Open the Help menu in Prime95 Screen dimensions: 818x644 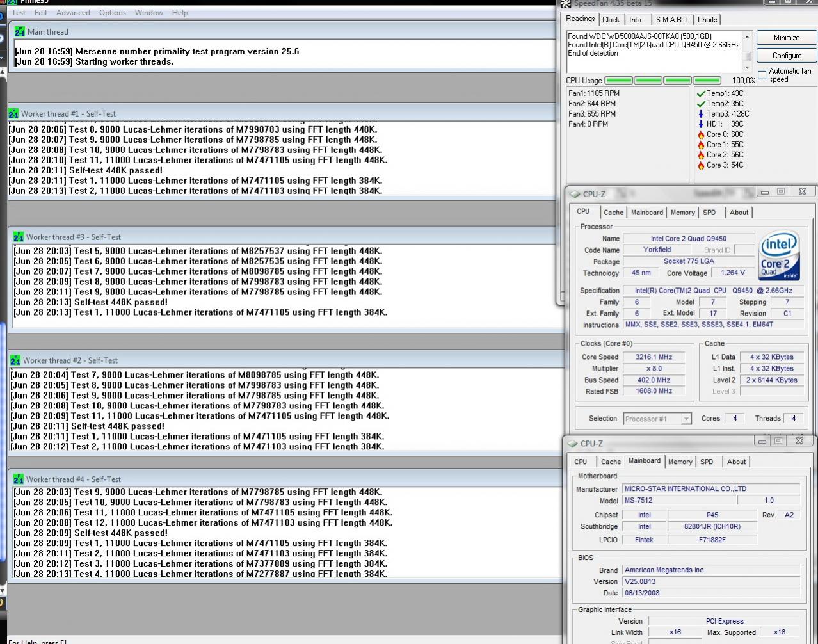(180, 12)
